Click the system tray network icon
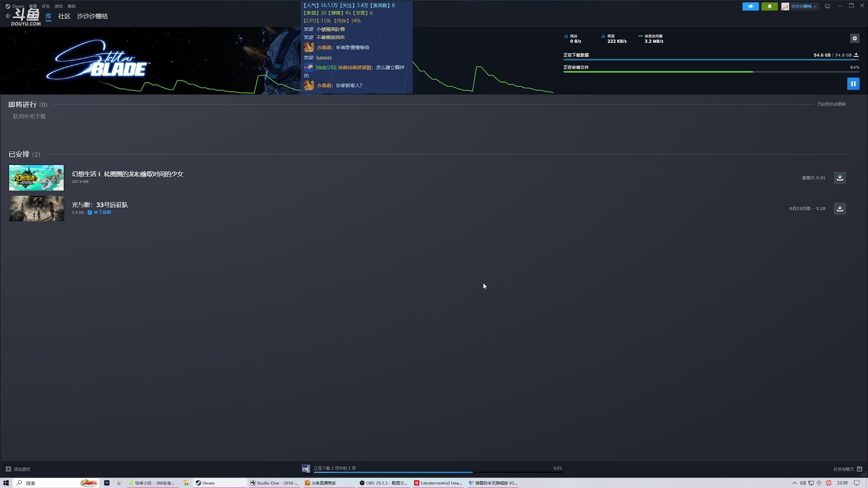Image resolution: width=868 pixels, height=488 pixels. coord(811,483)
